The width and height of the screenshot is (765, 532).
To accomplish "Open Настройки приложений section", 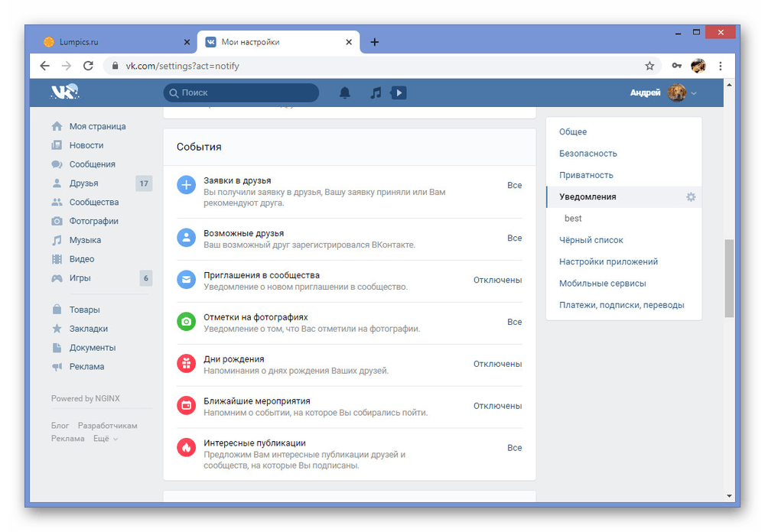I will tap(608, 262).
